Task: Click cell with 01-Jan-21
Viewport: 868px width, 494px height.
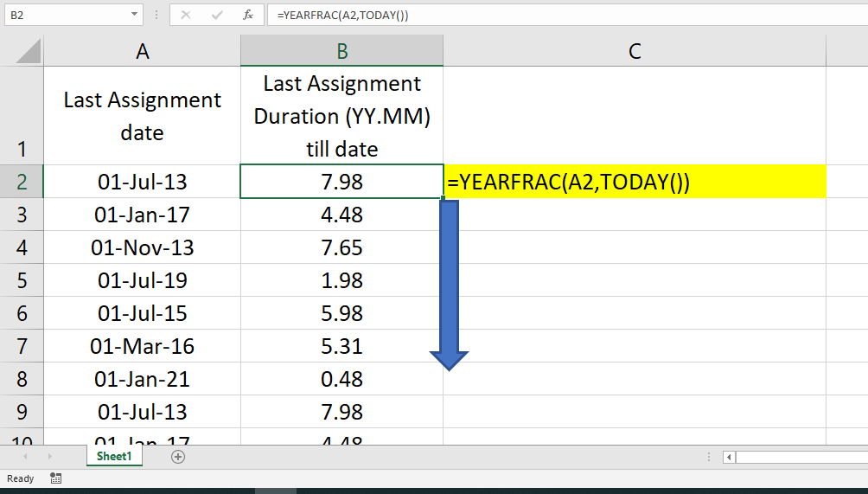Action: tap(143, 379)
